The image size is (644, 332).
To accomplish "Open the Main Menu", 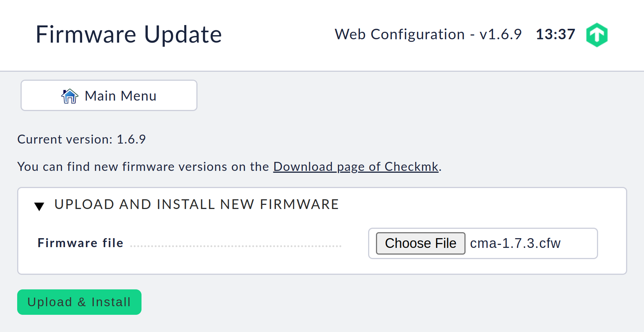I will point(109,95).
